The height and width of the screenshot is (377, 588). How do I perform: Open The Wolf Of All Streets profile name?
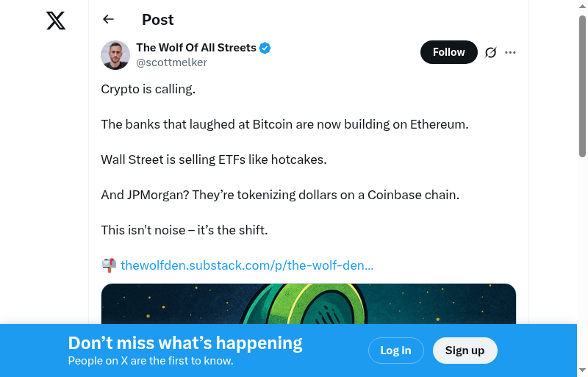(x=196, y=48)
